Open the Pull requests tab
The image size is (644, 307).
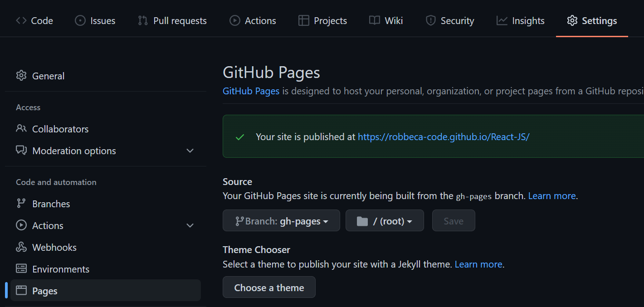click(x=172, y=20)
